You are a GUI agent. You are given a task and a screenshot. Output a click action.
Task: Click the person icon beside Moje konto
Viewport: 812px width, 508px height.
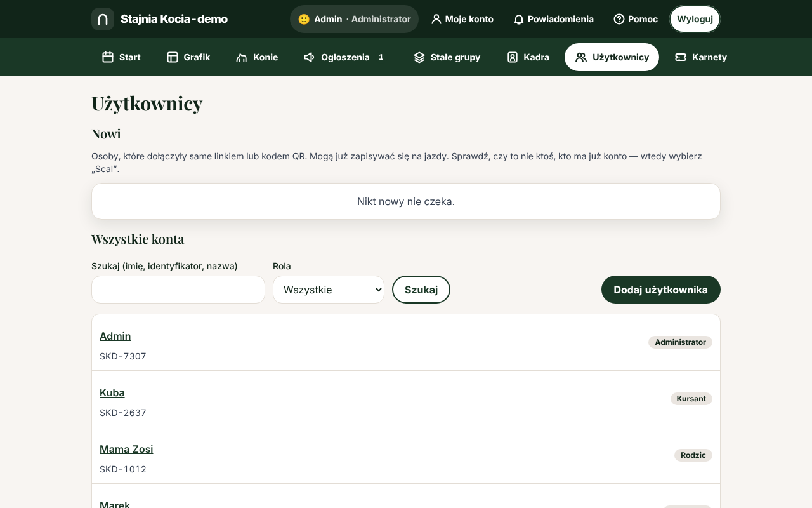tap(436, 19)
